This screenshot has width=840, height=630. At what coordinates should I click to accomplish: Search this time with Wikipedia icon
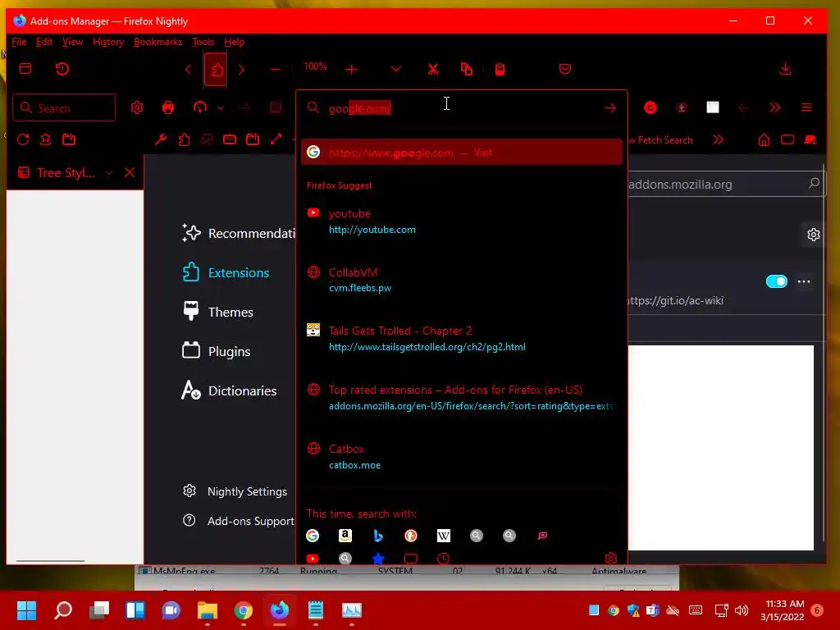tap(444, 535)
